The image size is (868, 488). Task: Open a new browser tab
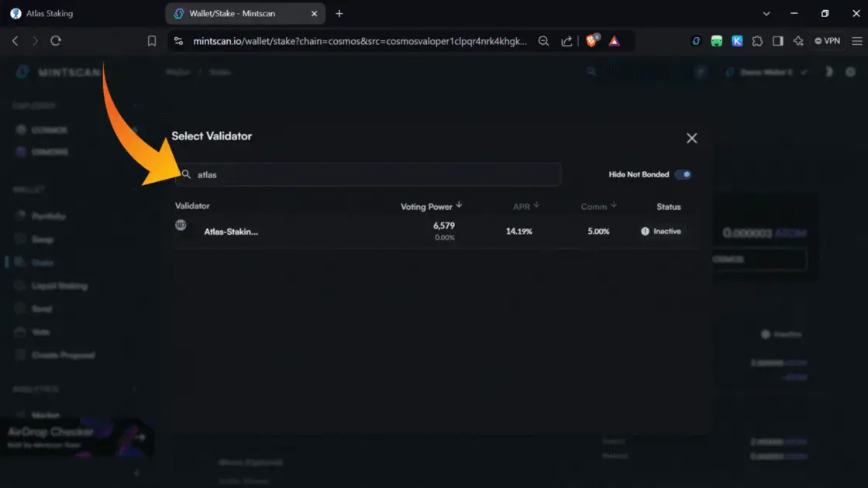[339, 14]
